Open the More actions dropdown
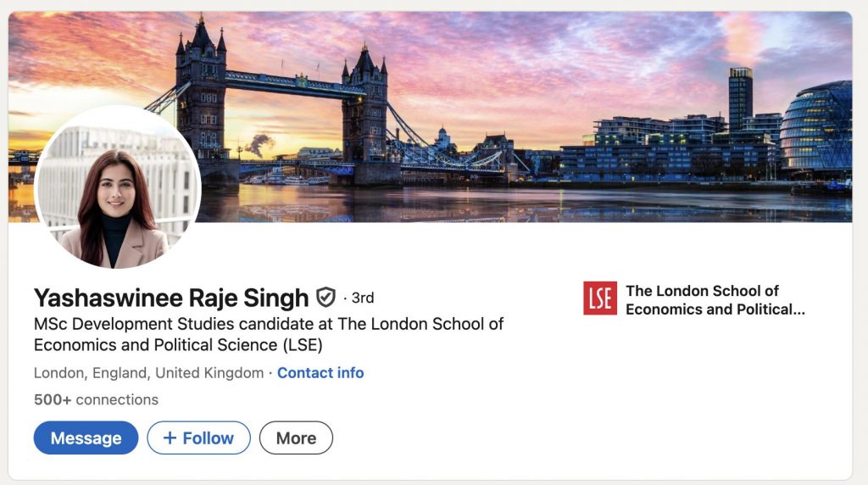 tap(296, 438)
